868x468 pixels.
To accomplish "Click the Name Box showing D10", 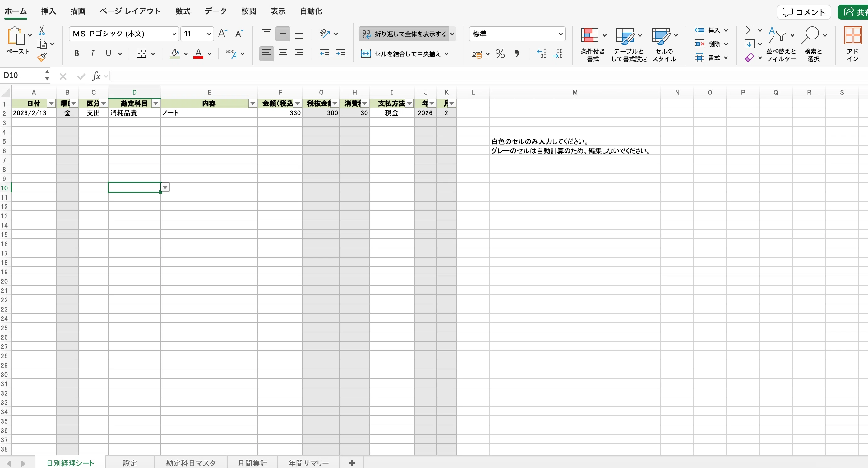I will (22, 76).
